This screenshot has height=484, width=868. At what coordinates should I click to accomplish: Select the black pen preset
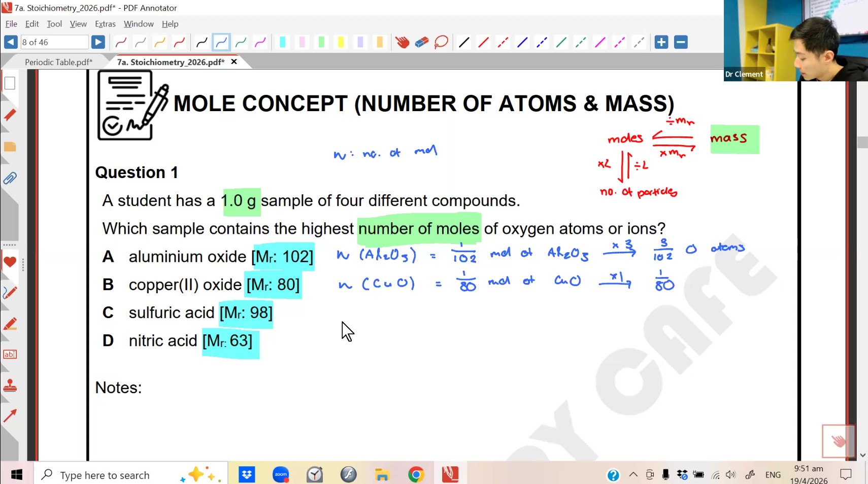click(202, 42)
